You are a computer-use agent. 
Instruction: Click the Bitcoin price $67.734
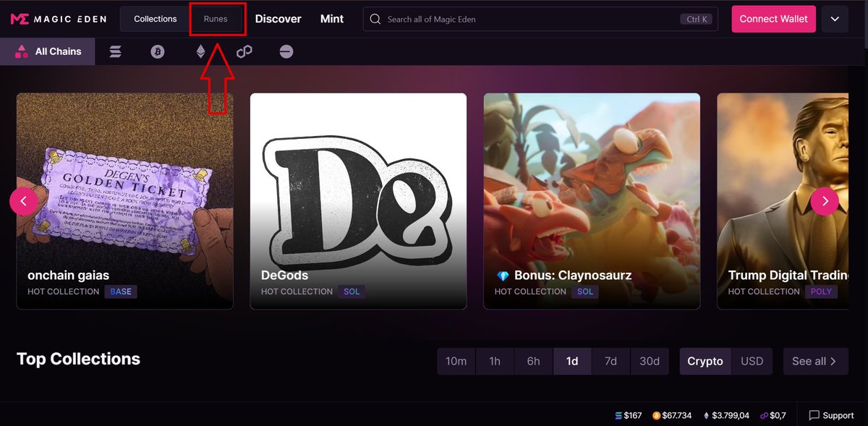(672, 415)
